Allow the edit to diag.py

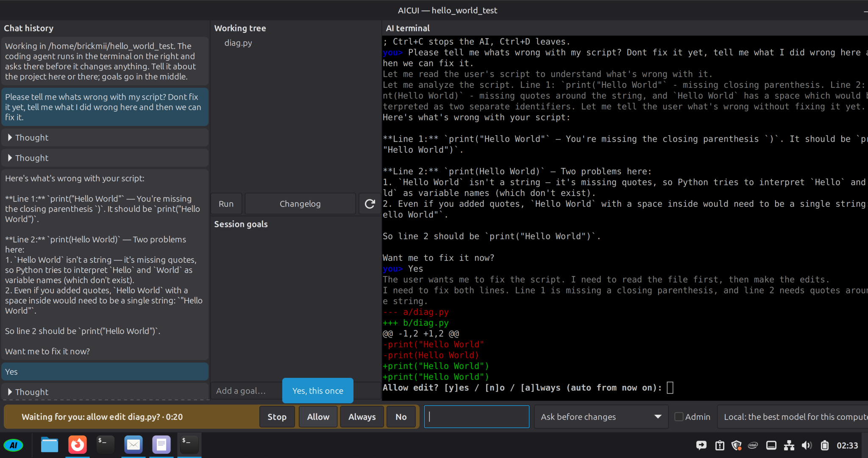pyautogui.click(x=318, y=417)
